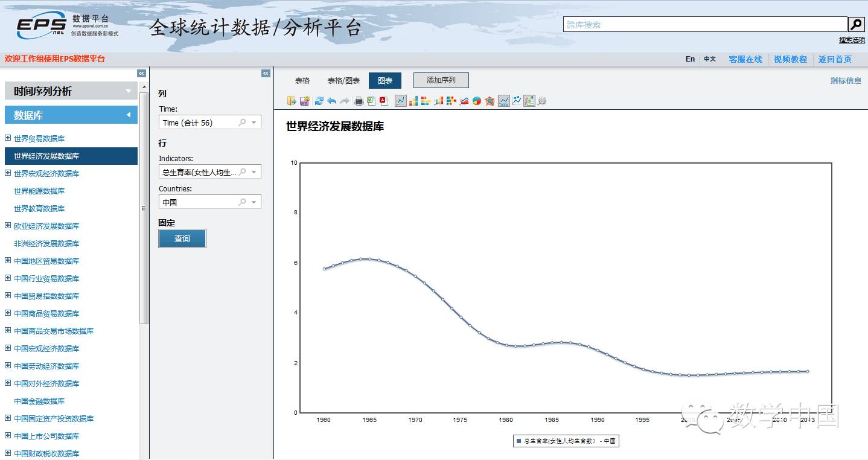The image size is (868, 460).
Task: Switch to the 表格 tab
Action: pyautogui.click(x=302, y=80)
